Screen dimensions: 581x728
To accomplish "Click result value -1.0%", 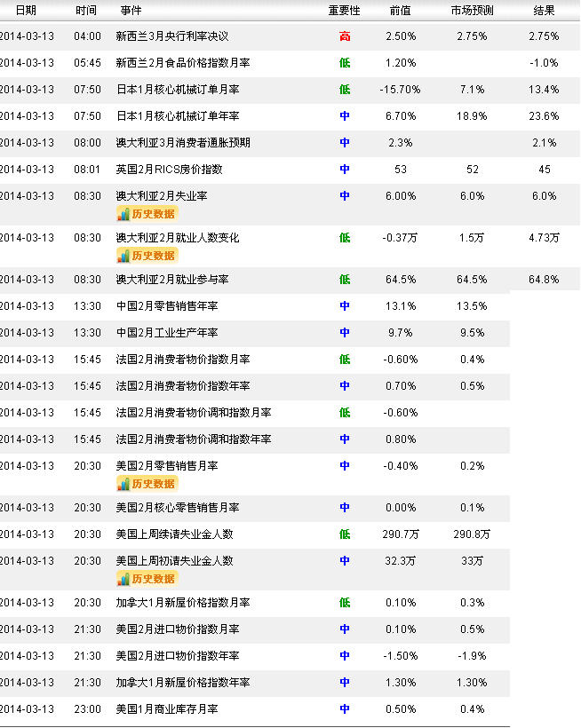I will click(x=544, y=63).
